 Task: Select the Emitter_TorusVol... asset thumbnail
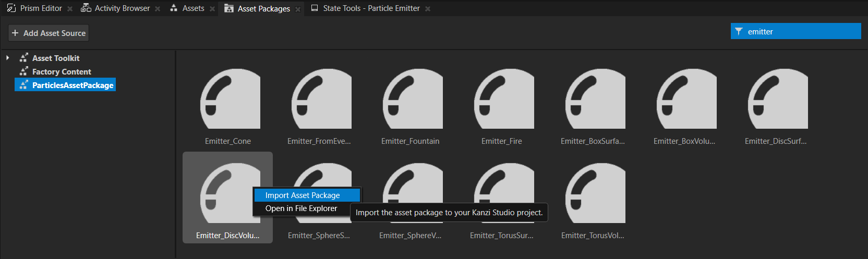pos(595,193)
